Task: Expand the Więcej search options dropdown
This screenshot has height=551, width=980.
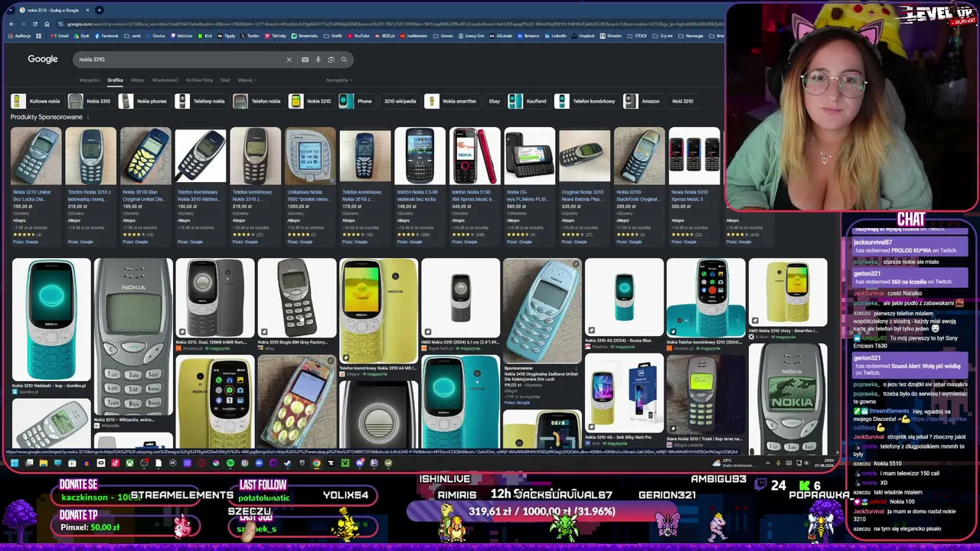Action: (x=247, y=80)
